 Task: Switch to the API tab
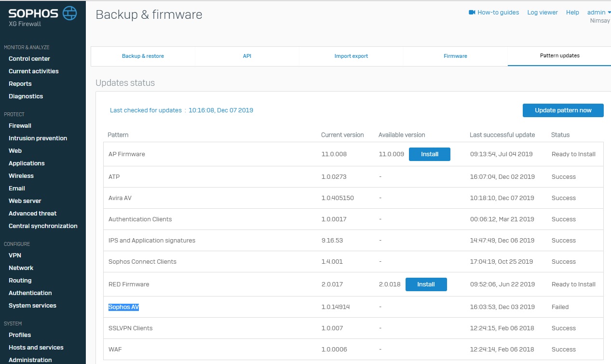pos(247,56)
